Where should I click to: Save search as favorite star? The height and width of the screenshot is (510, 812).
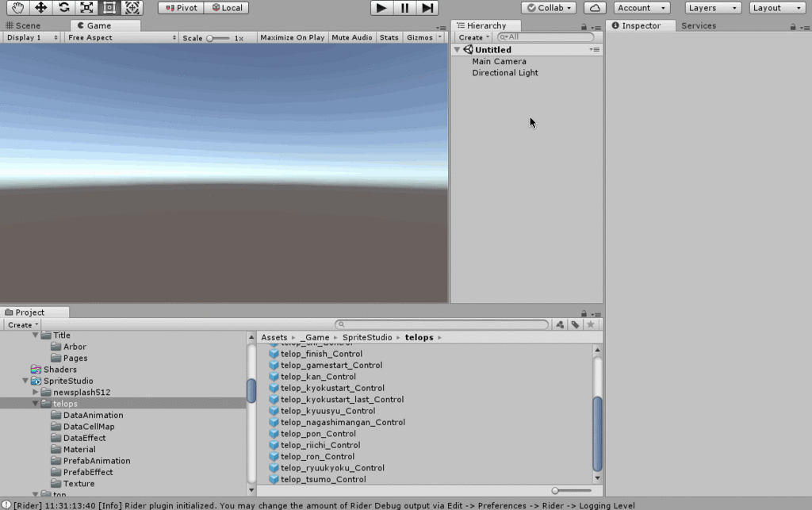pos(590,324)
